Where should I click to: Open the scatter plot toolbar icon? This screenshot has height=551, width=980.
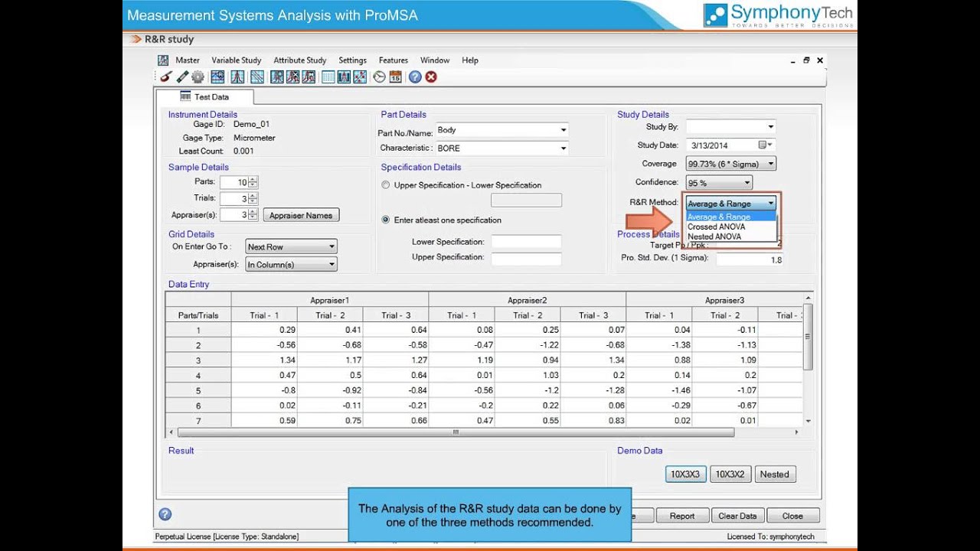(360, 77)
